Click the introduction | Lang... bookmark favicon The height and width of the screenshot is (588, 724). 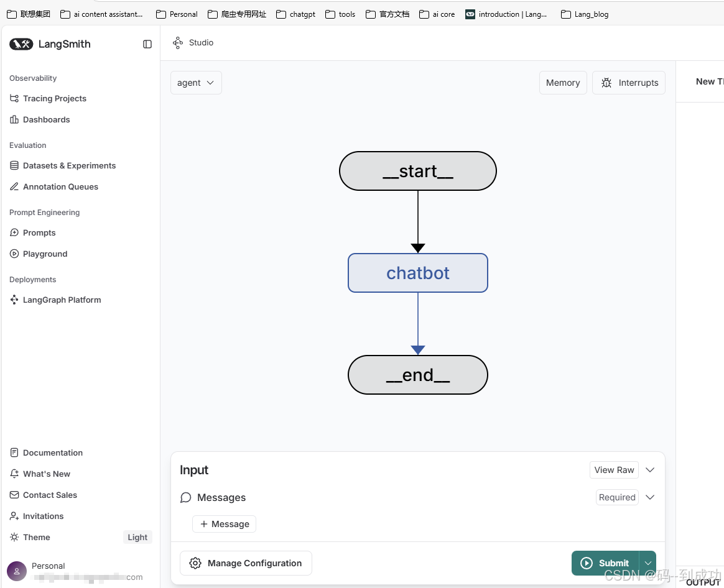[x=470, y=14]
